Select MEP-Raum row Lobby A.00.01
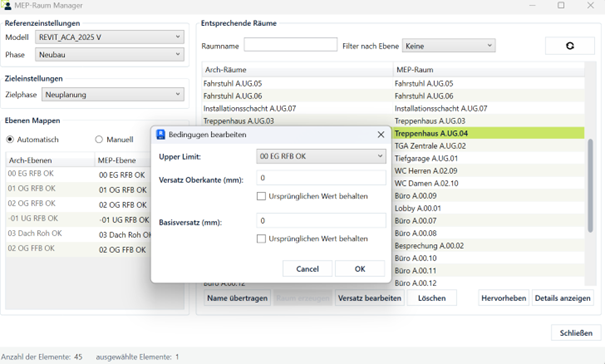605x364 pixels. [488, 208]
